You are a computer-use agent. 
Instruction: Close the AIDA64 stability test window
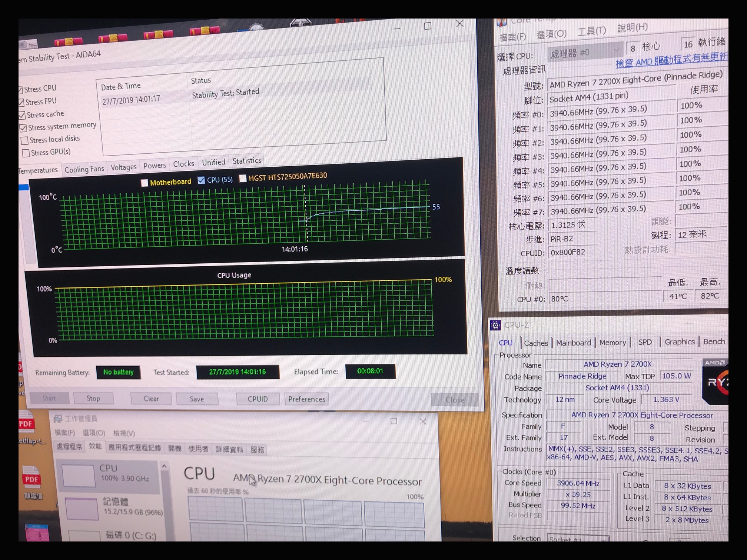coord(460,24)
